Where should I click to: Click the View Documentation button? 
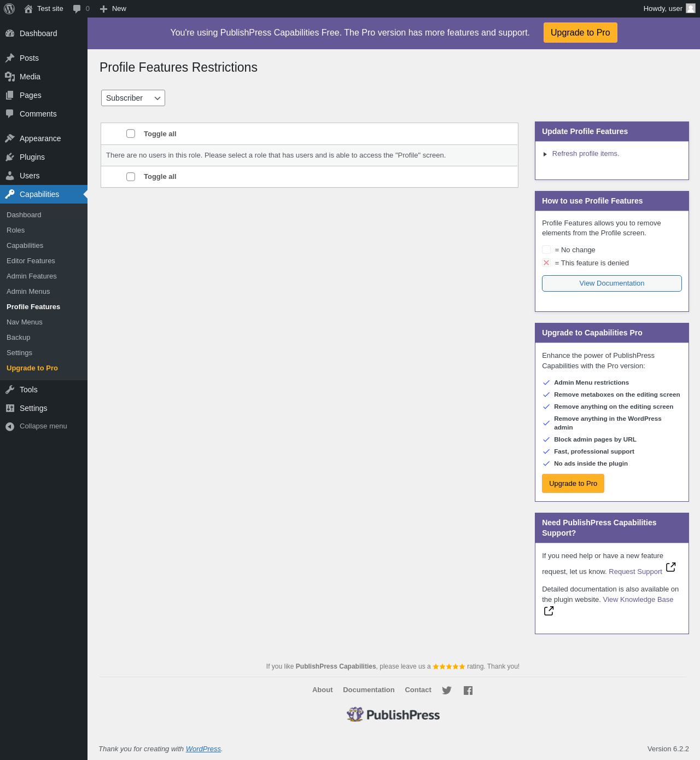click(612, 283)
